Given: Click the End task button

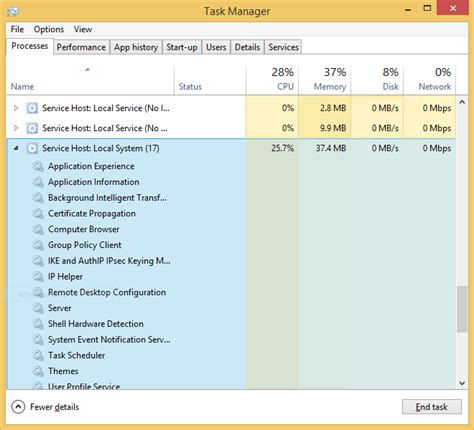Looking at the screenshot, I should pyautogui.click(x=432, y=407).
